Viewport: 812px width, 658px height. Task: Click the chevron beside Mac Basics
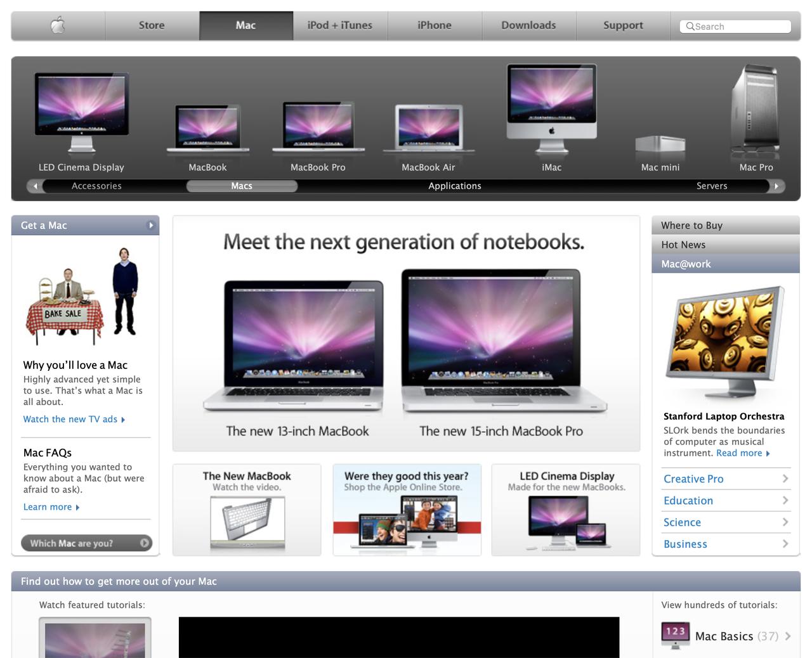[x=788, y=636]
